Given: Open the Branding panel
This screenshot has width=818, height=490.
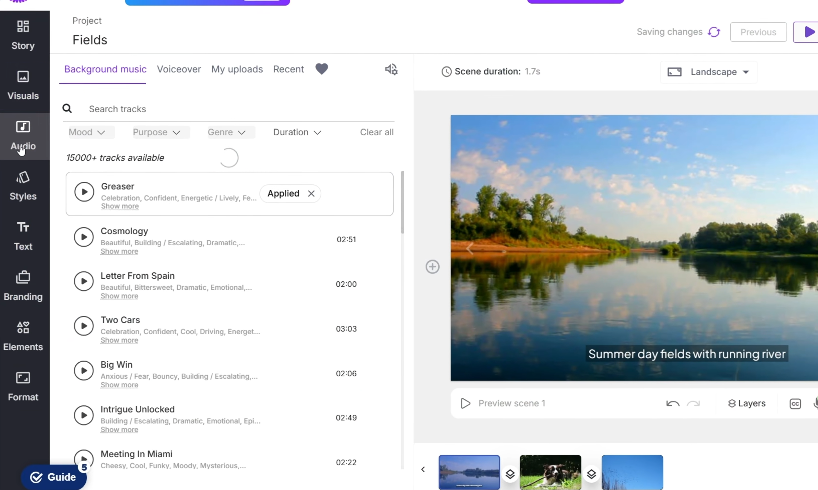Looking at the screenshot, I should click(x=23, y=286).
